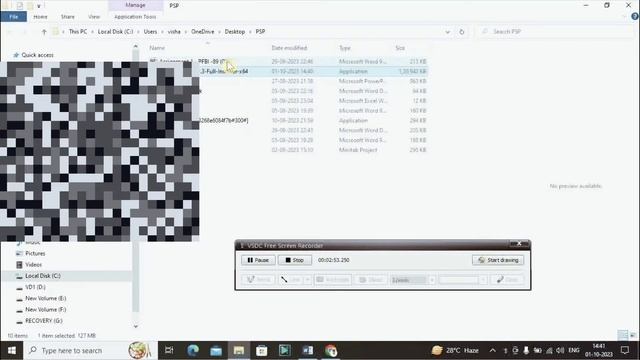Open RECOVERY (G:) drive
Image resolution: width=640 pixels, height=360 pixels.
point(44,321)
